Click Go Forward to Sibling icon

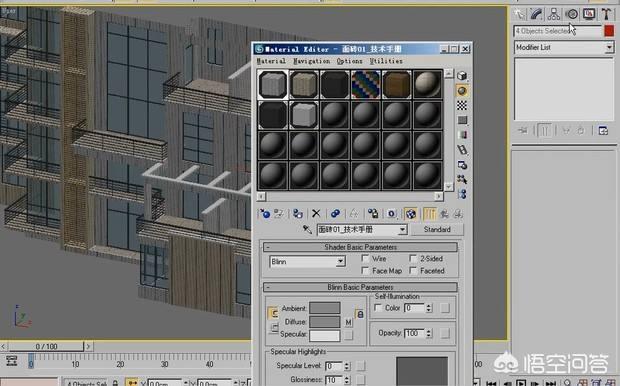(457, 214)
